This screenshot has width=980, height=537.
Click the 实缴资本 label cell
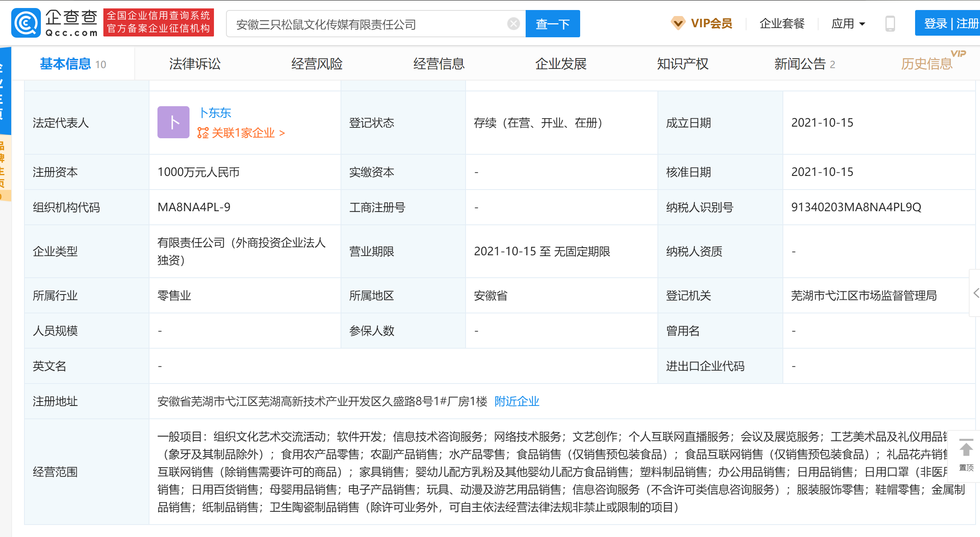click(x=403, y=172)
